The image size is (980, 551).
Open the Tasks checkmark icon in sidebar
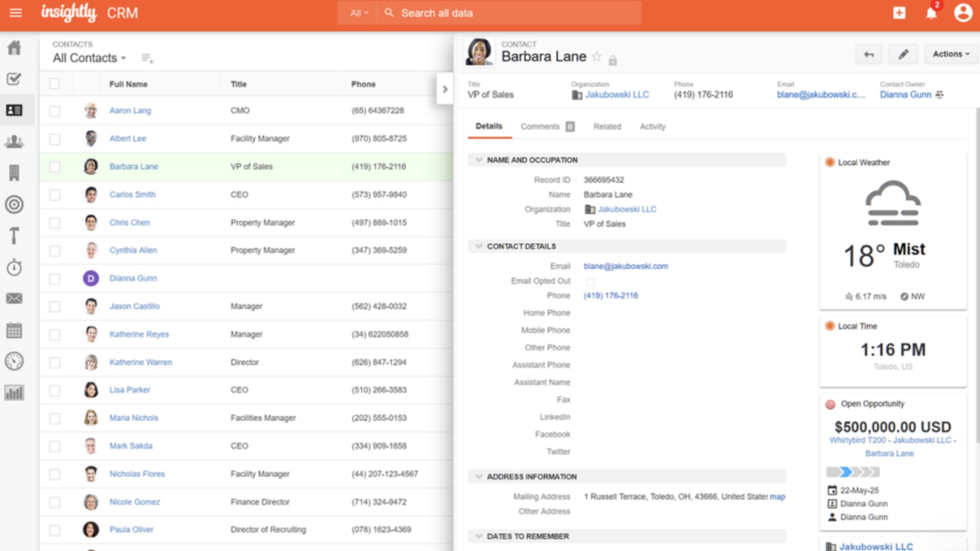(x=14, y=79)
